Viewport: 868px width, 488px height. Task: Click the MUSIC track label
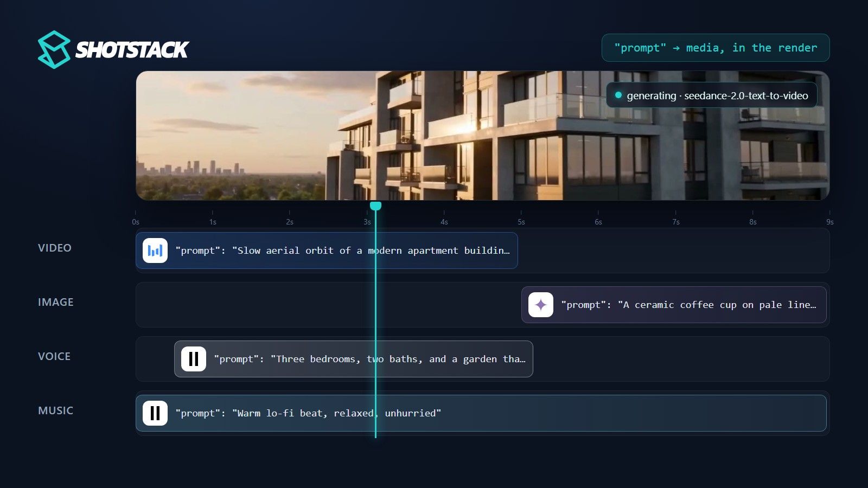click(x=55, y=410)
